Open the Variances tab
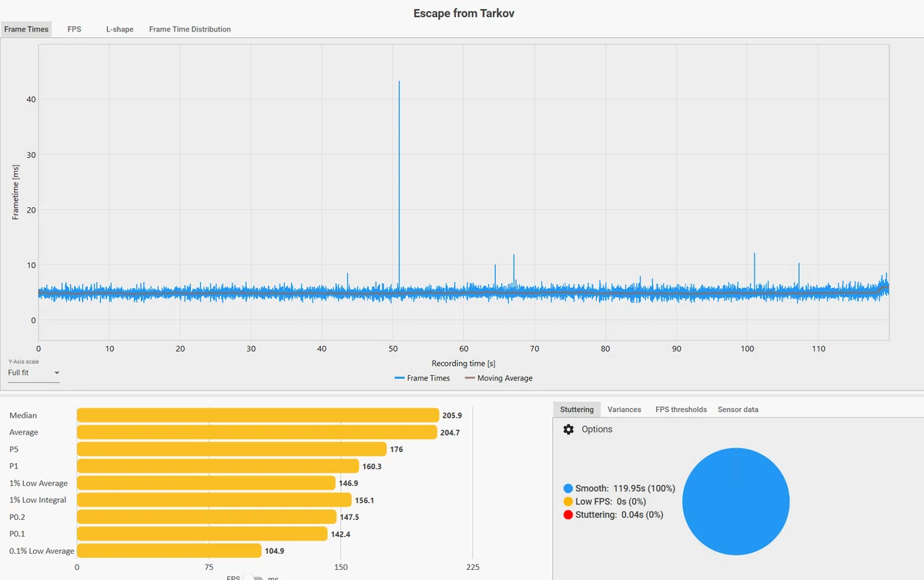The height and width of the screenshot is (580, 924). coord(624,410)
